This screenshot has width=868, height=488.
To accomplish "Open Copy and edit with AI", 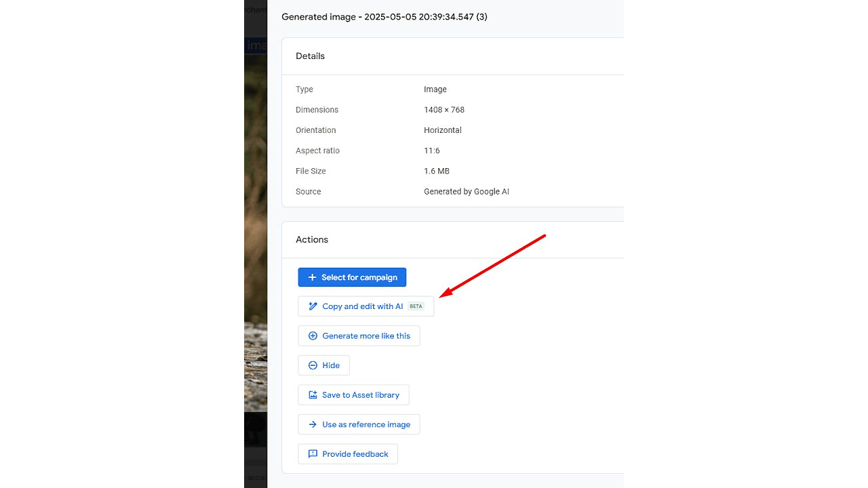I will 366,306.
